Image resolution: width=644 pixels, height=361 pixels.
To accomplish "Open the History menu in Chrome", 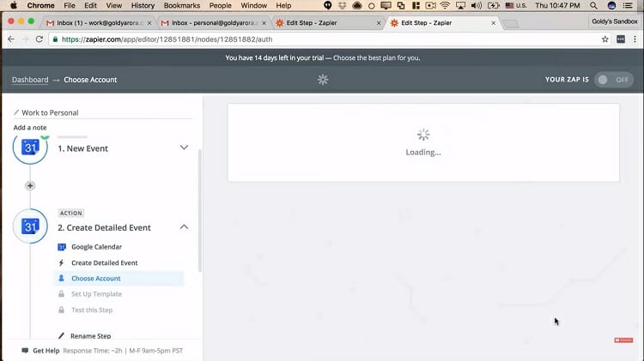I will tap(143, 5).
